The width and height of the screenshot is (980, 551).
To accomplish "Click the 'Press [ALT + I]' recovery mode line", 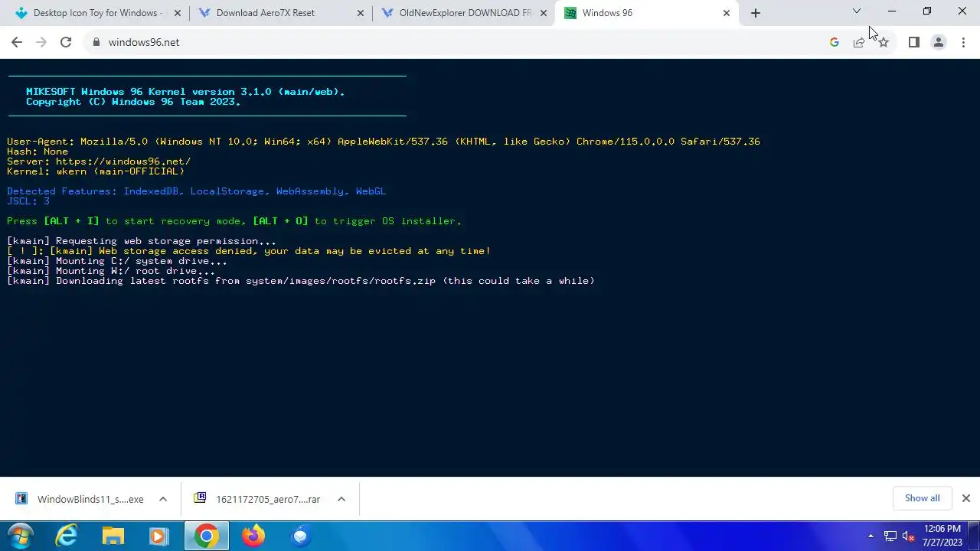I will (x=234, y=221).
